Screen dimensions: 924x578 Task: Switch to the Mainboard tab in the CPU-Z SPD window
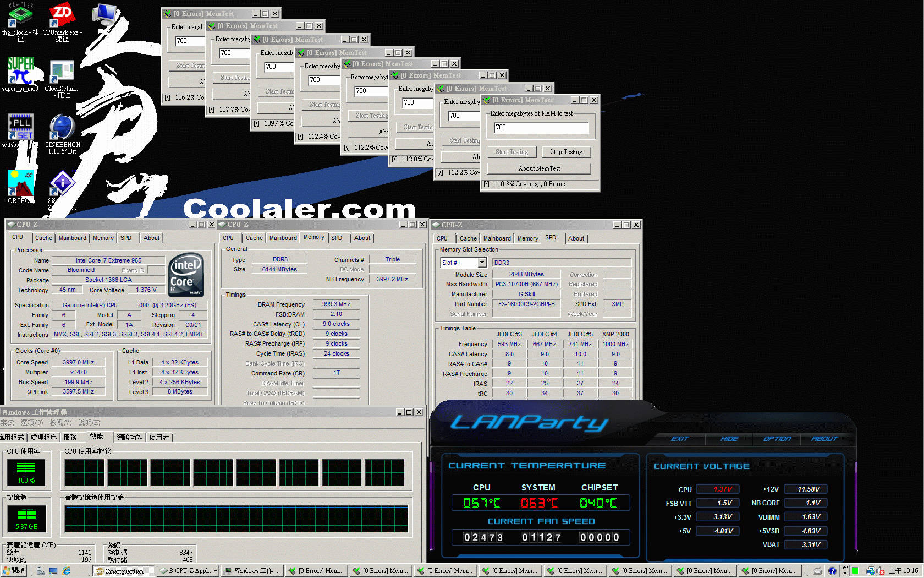point(497,238)
